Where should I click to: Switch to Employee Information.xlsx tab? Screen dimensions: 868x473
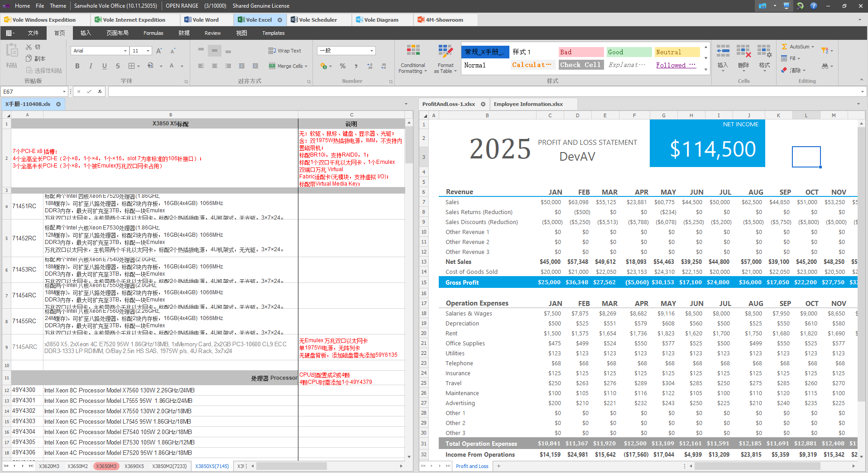(528, 104)
